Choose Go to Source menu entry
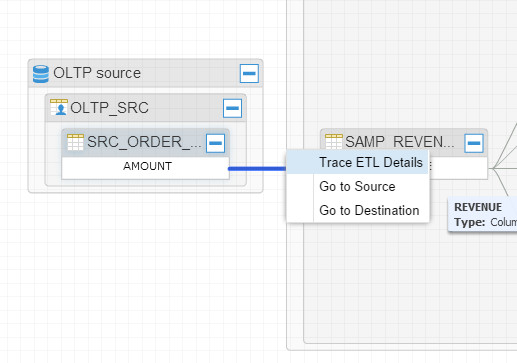The height and width of the screenshot is (363, 517). (x=357, y=186)
